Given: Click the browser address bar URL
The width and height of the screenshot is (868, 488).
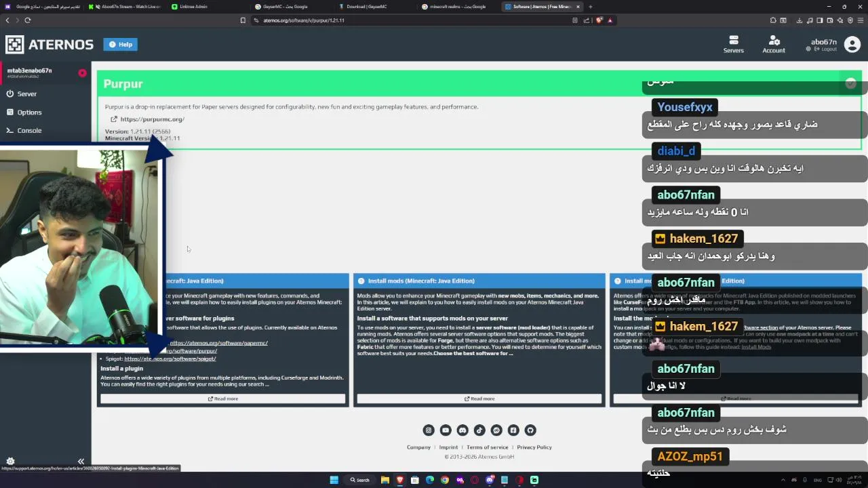Looking at the screenshot, I should [x=304, y=20].
